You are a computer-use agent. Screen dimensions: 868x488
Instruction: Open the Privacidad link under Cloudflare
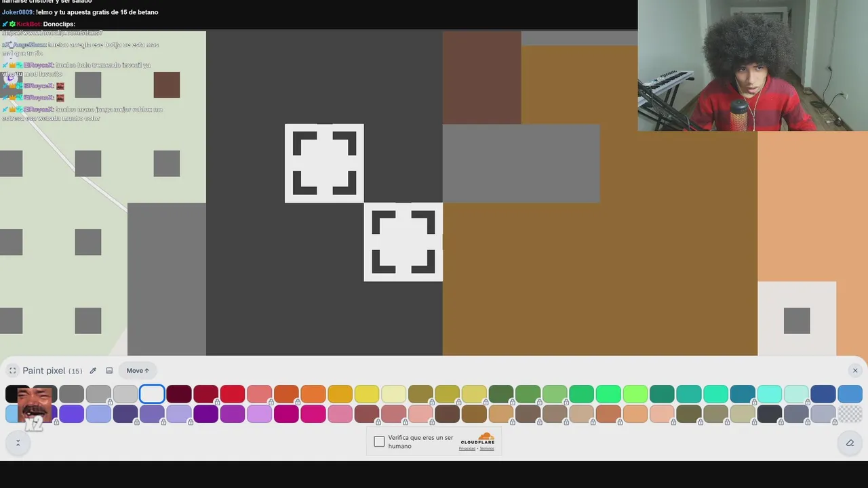point(467,449)
